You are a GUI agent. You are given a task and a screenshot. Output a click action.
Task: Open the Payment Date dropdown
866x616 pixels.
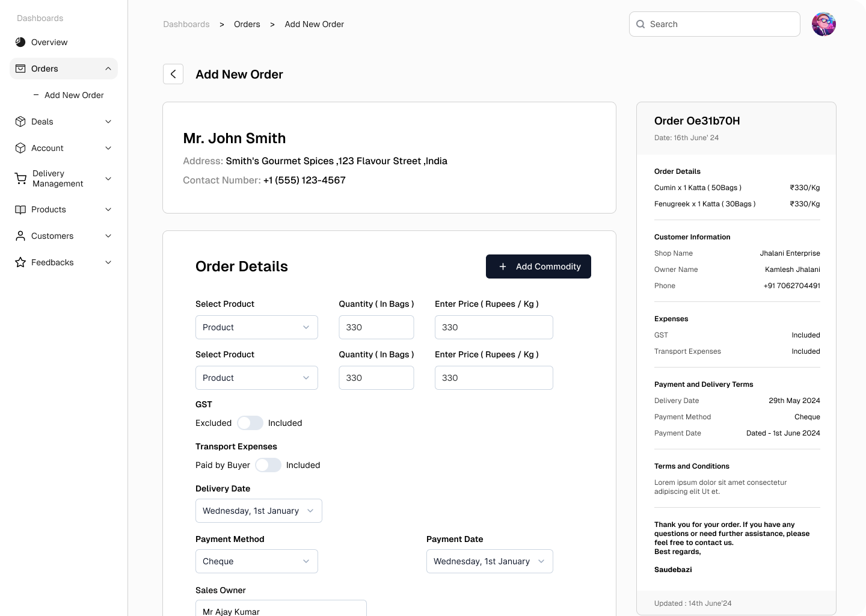pos(489,561)
